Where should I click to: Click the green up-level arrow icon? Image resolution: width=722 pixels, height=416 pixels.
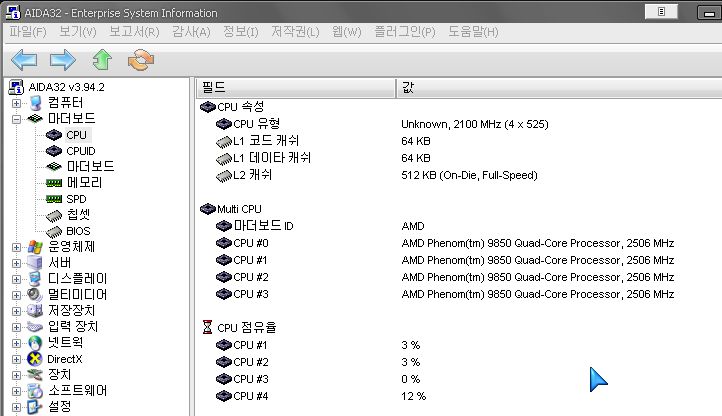tap(102, 60)
